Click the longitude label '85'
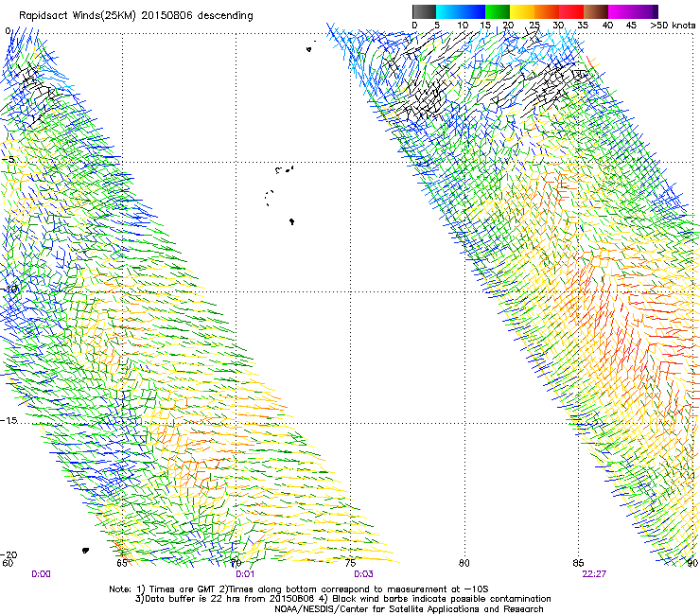 [578, 563]
